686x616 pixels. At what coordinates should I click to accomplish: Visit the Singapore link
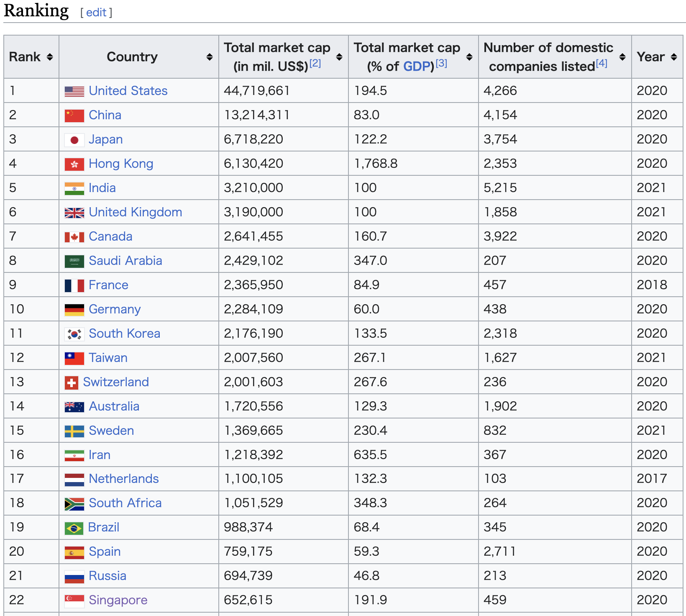coord(118,600)
